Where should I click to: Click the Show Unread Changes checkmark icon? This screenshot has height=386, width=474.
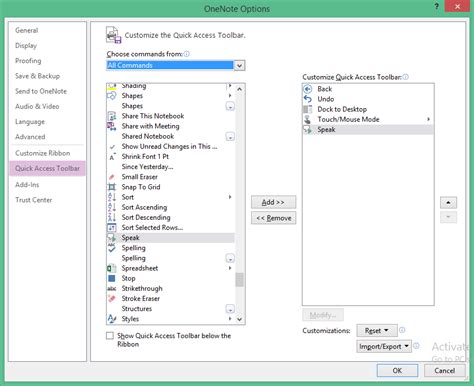pos(112,147)
